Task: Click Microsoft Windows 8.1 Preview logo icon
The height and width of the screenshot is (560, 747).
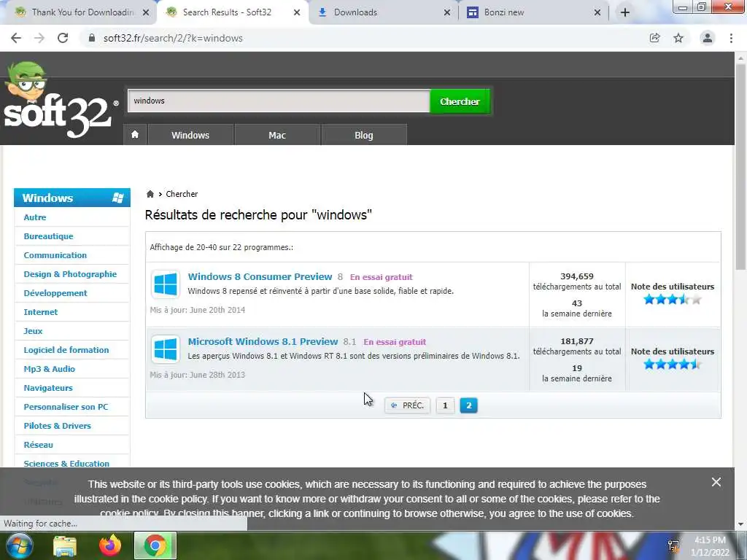Action: [x=166, y=349]
